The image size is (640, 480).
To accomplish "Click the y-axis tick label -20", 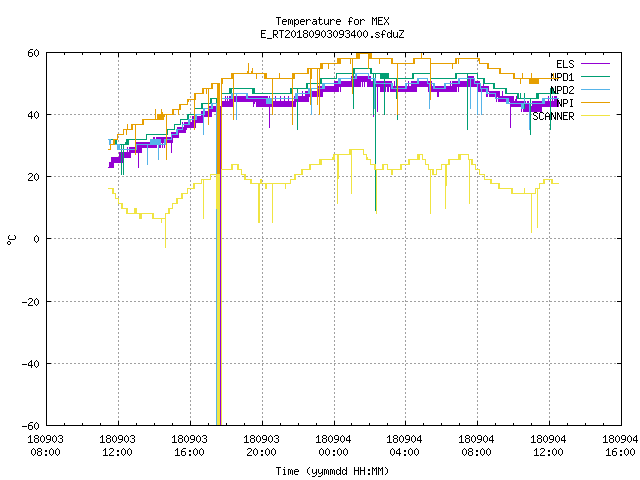I will click(x=31, y=302).
